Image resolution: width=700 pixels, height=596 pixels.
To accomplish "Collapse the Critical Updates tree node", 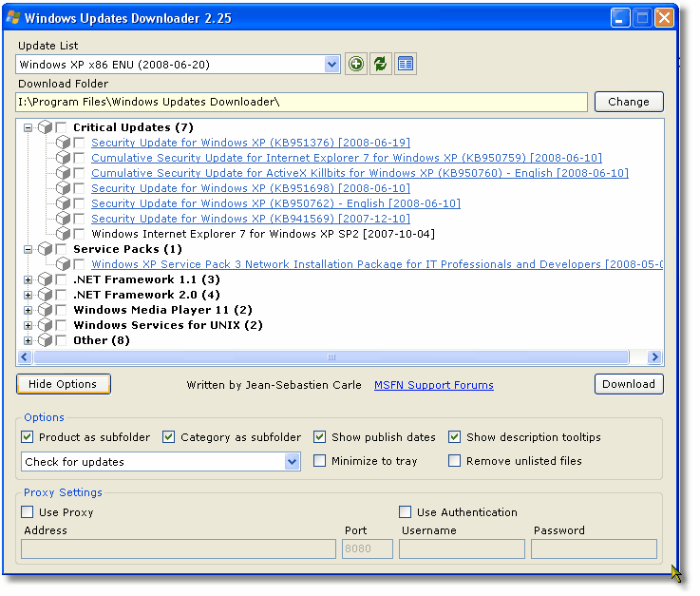I will [x=28, y=127].
